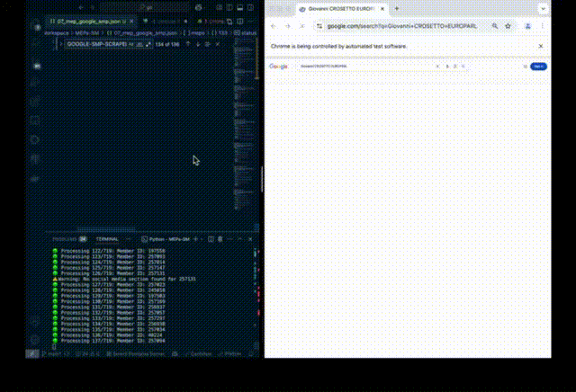
Task: Open the panel more-tabs ellipsis
Action: tap(128, 239)
